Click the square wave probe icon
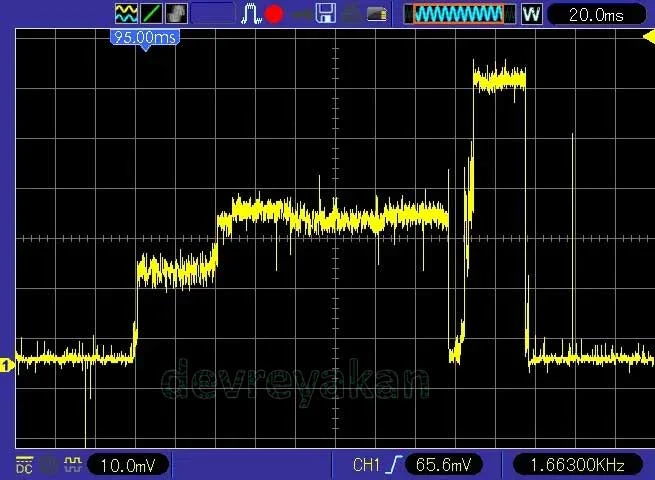The image size is (655, 480). pyautogui.click(x=73, y=464)
